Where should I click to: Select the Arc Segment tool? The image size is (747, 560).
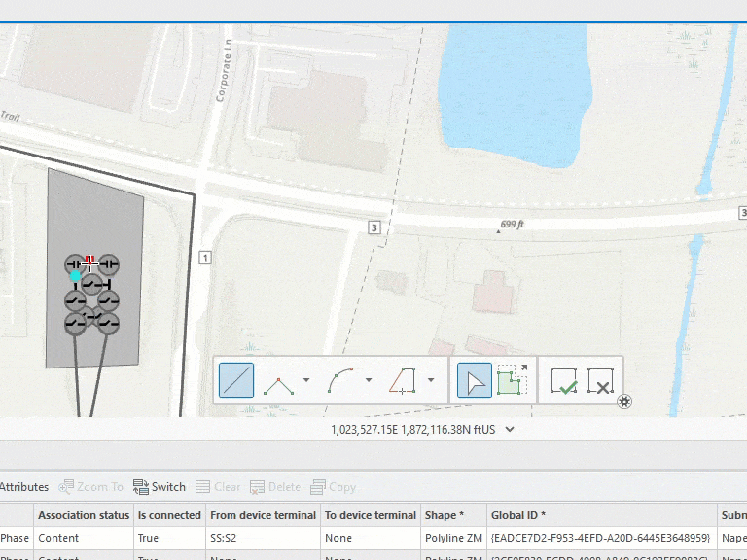point(340,380)
